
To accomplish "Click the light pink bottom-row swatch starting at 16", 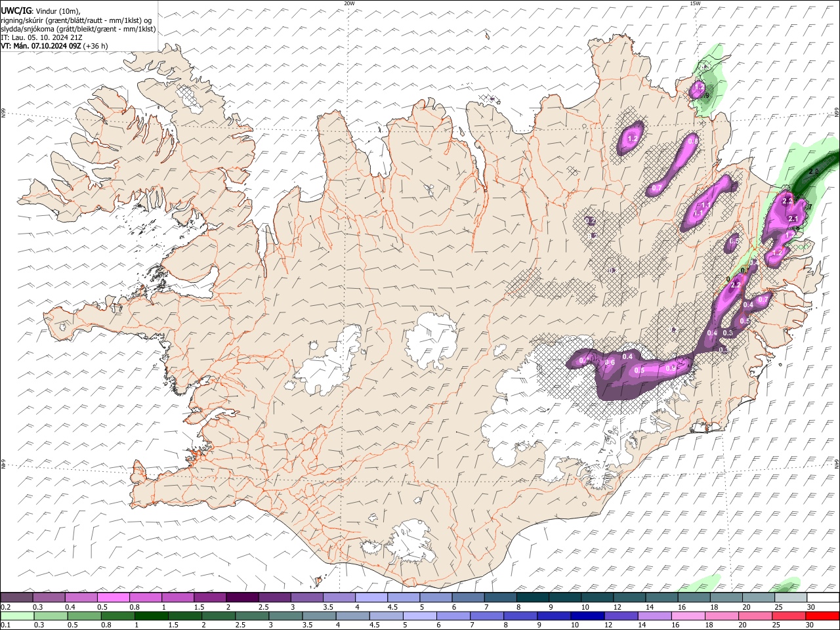I will click(x=688, y=616).
